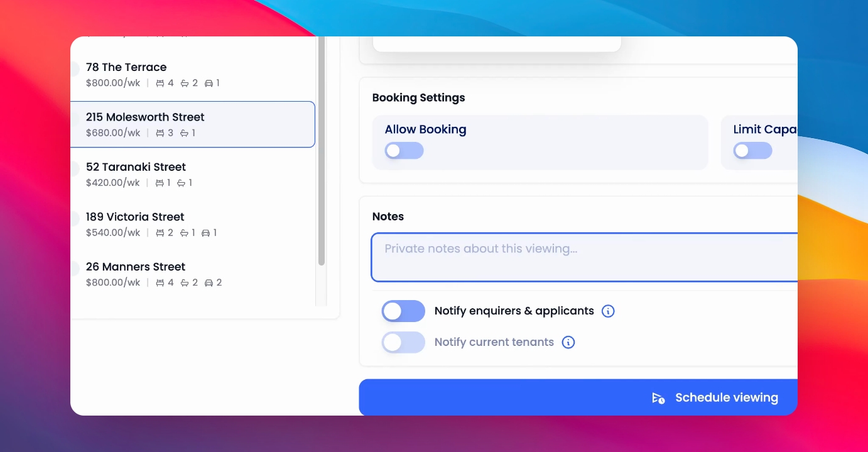Select the 78 The Terrace property
This screenshot has width=868, height=452.
pyautogui.click(x=192, y=75)
